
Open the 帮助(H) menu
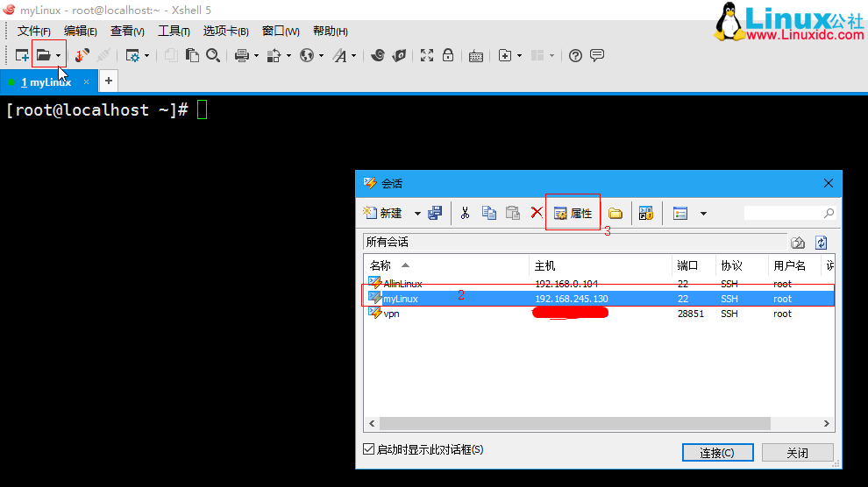[x=331, y=31]
